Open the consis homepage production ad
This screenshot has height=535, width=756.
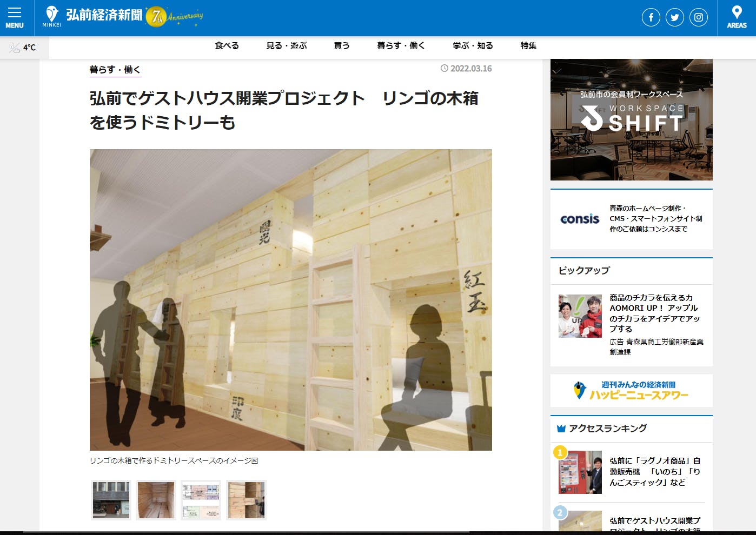click(x=631, y=219)
